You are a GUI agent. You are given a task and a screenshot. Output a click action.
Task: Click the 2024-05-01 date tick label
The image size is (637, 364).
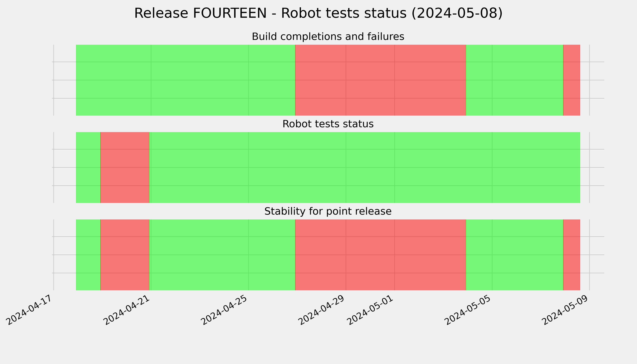pyautogui.click(x=371, y=310)
